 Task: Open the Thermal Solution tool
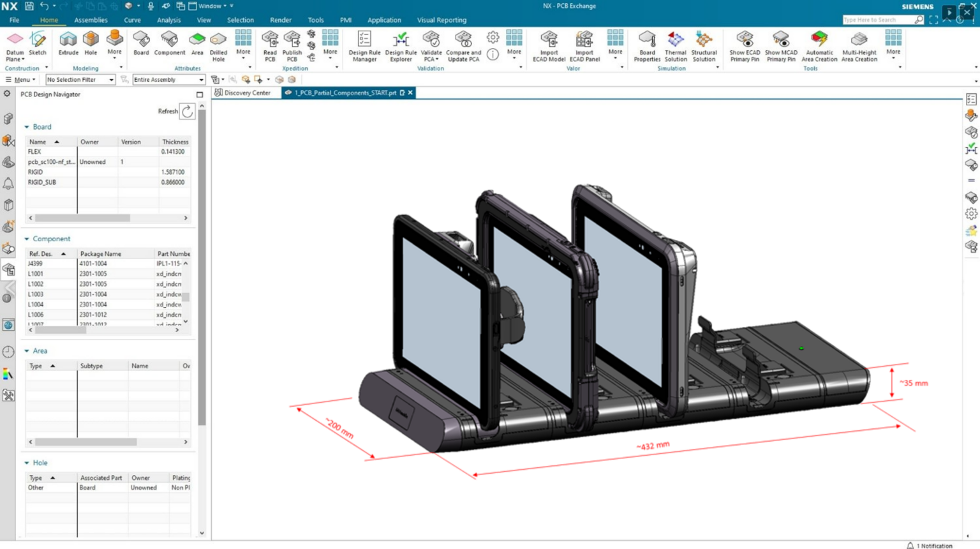(675, 41)
